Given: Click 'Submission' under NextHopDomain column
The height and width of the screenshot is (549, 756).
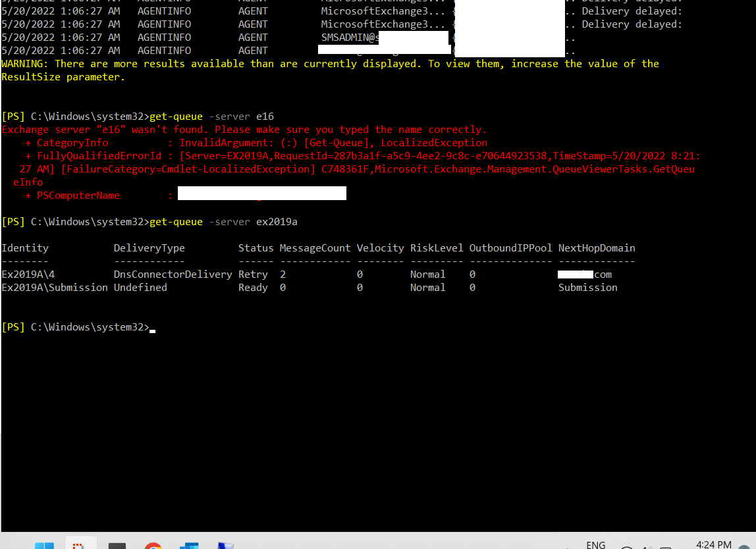Looking at the screenshot, I should pyautogui.click(x=587, y=288).
